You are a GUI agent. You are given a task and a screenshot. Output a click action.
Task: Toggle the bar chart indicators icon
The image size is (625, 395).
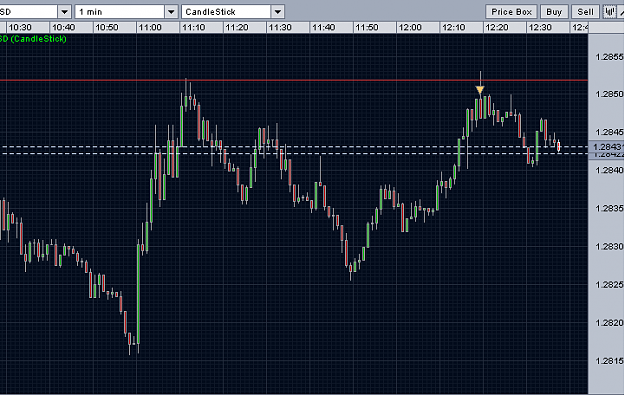(610, 12)
